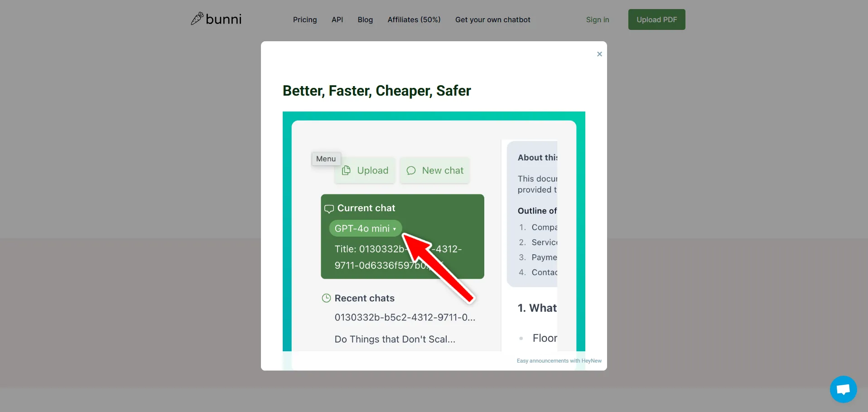Click the New chat speech bubble icon
This screenshot has width=868, height=412.
[411, 170]
